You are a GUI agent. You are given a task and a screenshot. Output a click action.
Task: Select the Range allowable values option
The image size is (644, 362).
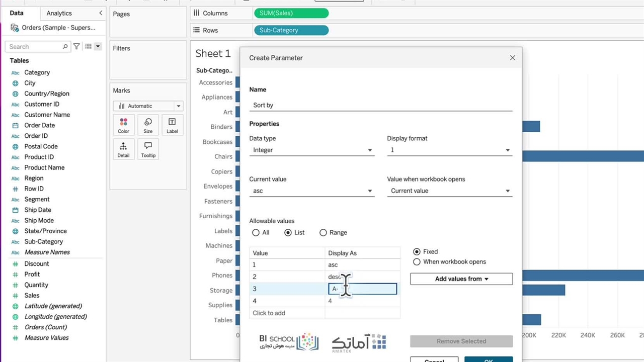pyautogui.click(x=323, y=233)
